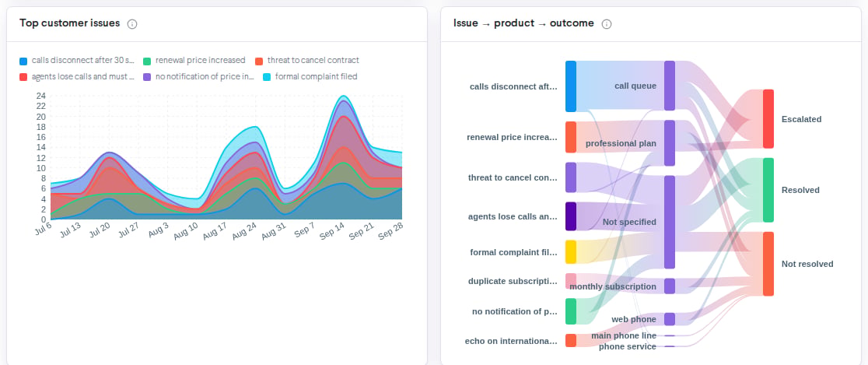Image resolution: width=868 pixels, height=365 pixels.
Task: Select the green 'no notification of p...' node
Action: pos(571,311)
